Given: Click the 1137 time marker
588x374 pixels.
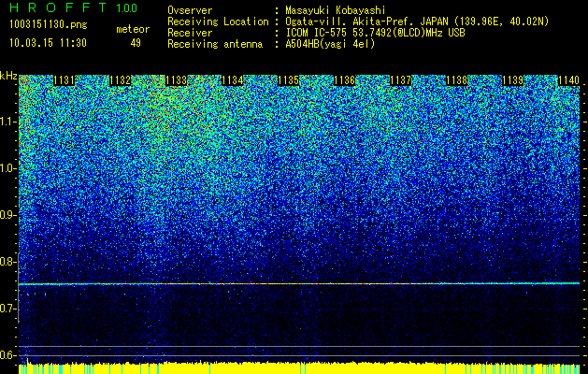Looking at the screenshot, I should [x=401, y=80].
